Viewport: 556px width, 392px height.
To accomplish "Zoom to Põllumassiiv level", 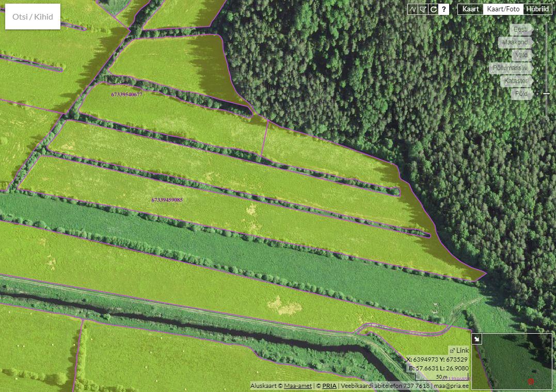I will [x=510, y=68].
